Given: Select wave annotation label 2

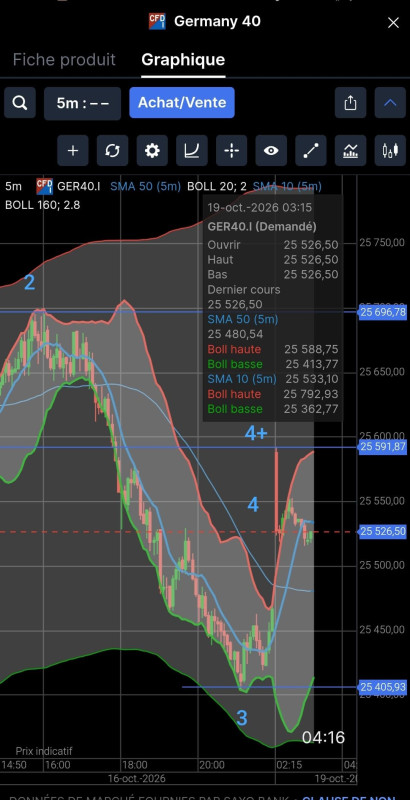Looking at the screenshot, I should tap(30, 283).
